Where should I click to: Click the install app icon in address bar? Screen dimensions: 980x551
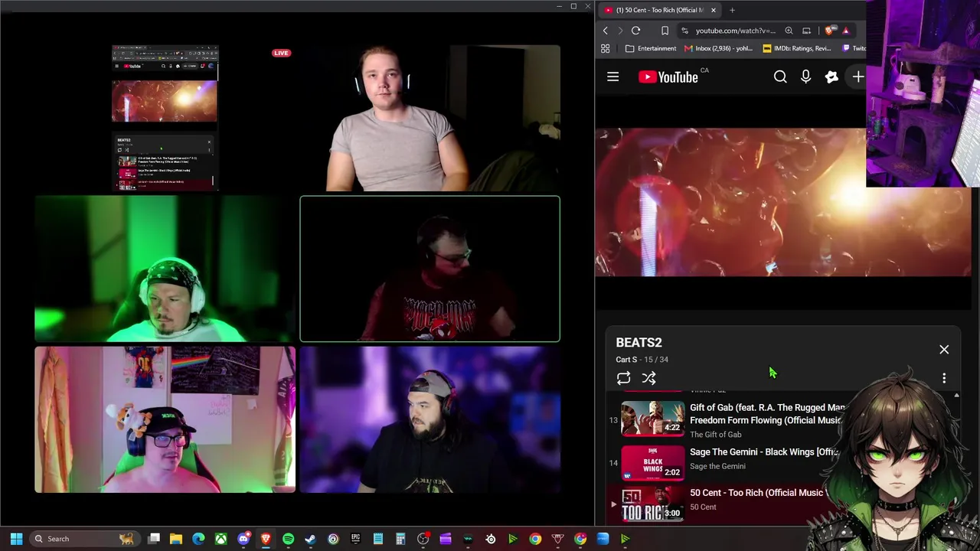click(806, 31)
